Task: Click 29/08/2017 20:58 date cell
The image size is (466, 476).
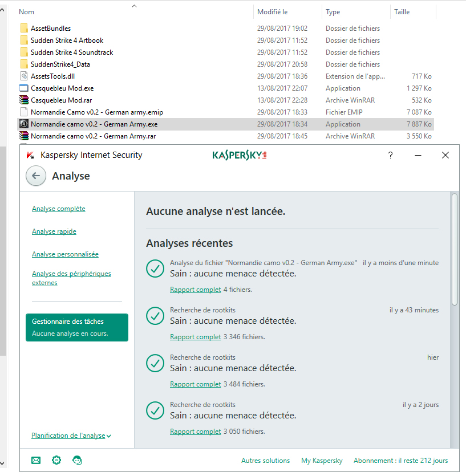Action: 282,64
